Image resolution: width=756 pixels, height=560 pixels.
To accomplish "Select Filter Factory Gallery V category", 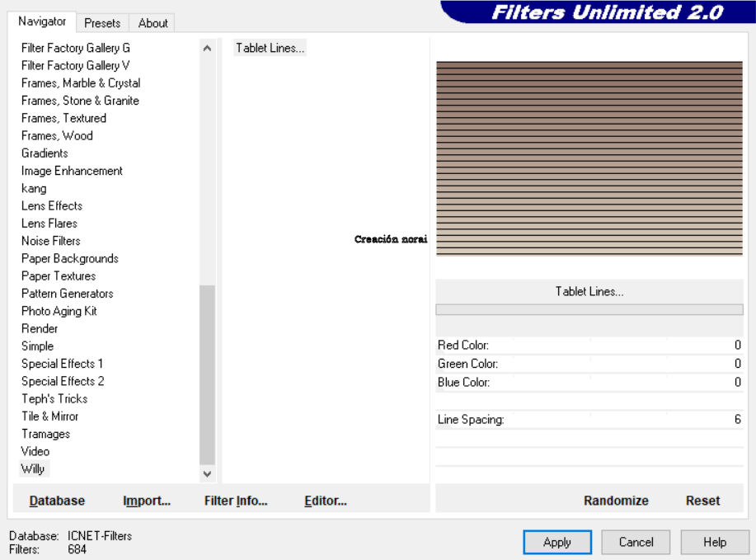I will click(x=75, y=65).
